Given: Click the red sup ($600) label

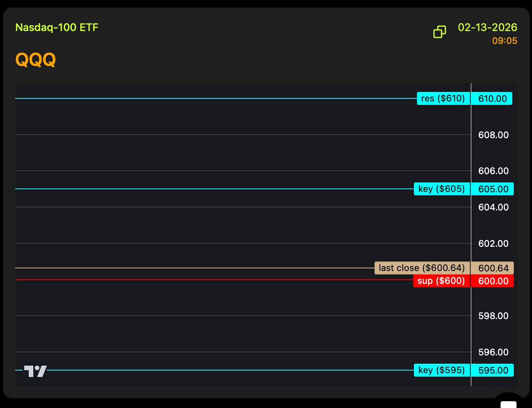Looking at the screenshot, I should (441, 281).
